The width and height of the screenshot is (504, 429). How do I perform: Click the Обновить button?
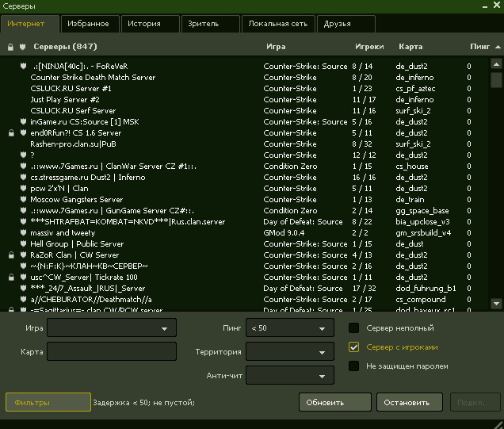pos(335,402)
